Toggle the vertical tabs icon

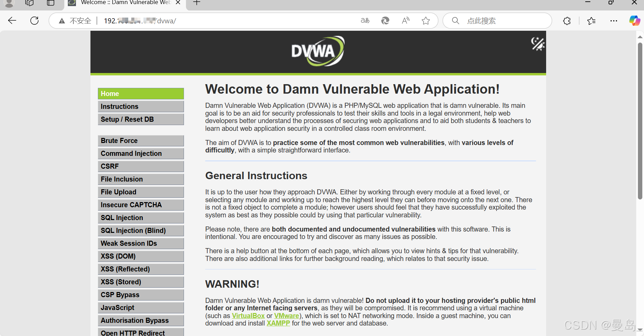click(51, 3)
